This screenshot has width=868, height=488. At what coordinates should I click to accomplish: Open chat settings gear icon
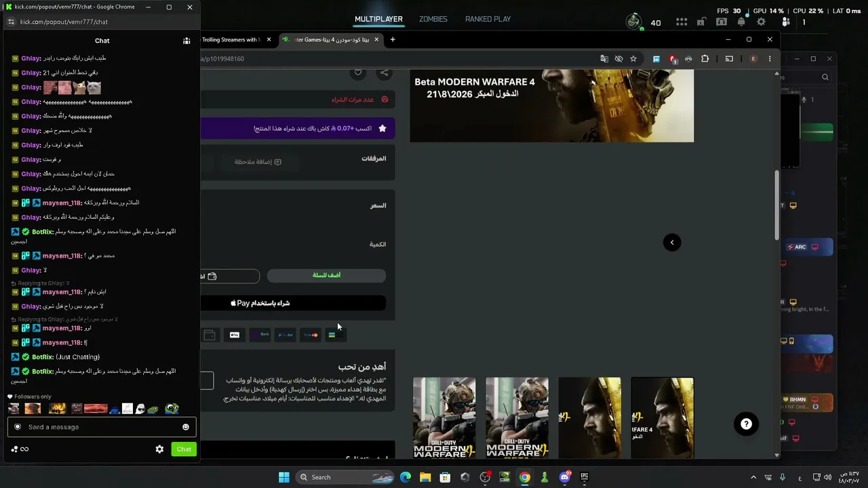(x=159, y=449)
